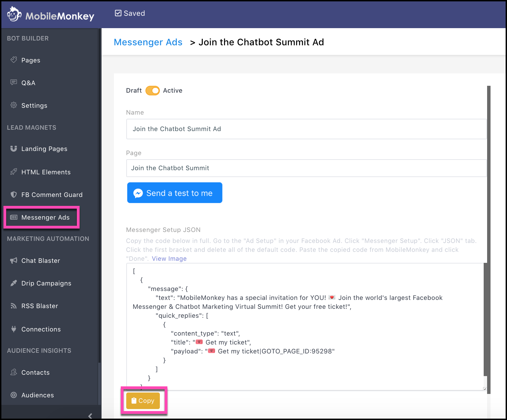Click the Send a test to me button

click(175, 192)
